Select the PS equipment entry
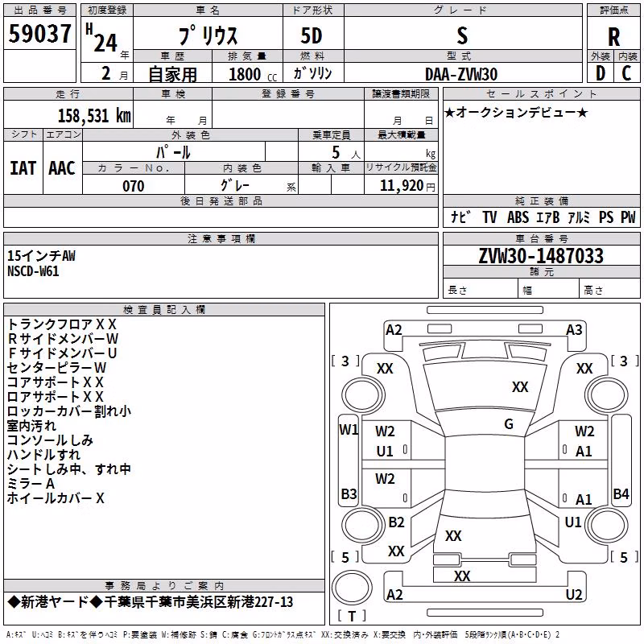 (x=606, y=217)
